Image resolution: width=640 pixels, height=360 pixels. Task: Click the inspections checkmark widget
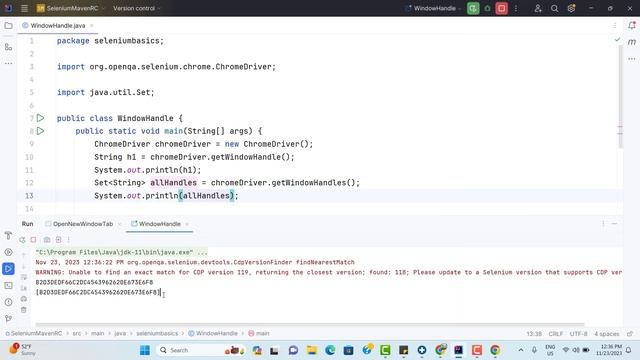(617, 40)
